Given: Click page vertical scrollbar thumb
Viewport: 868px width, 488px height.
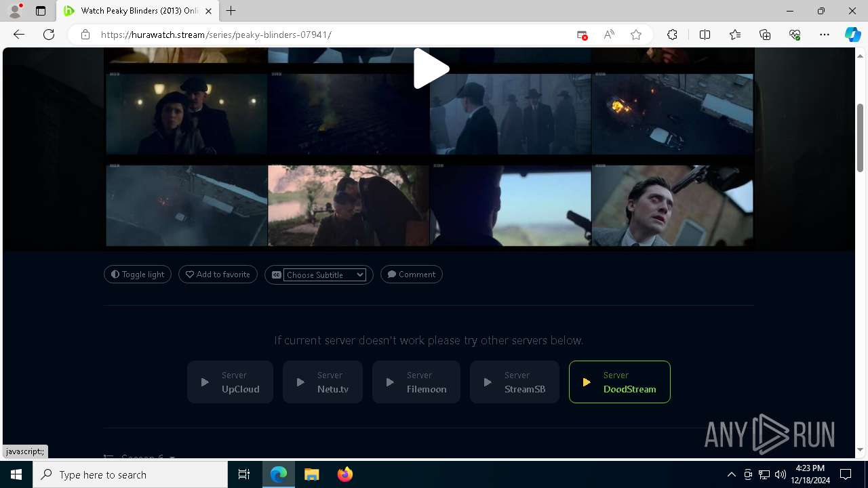Looking at the screenshot, I should tap(861, 138).
